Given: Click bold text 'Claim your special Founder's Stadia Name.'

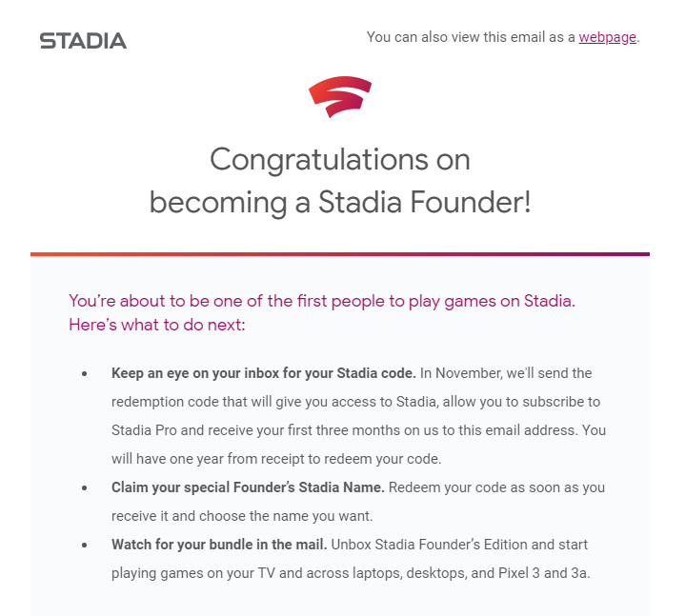Looking at the screenshot, I should click(248, 487).
